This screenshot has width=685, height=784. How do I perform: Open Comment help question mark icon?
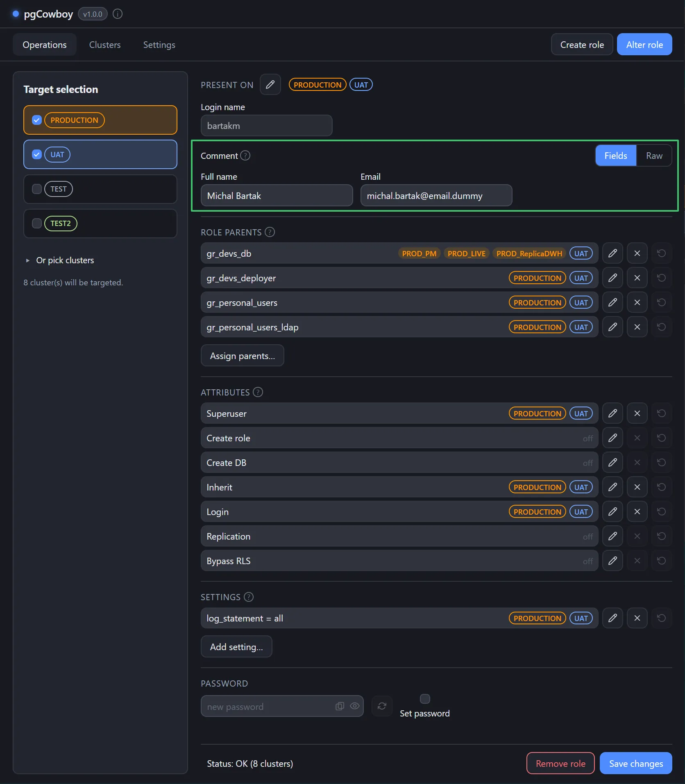click(245, 156)
